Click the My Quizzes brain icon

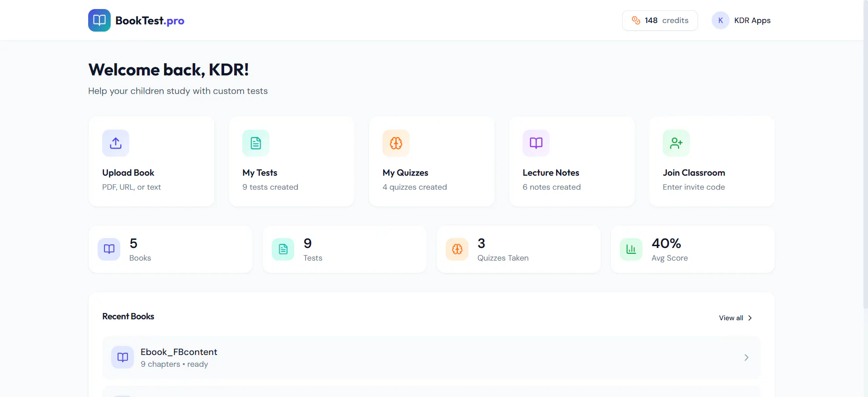[396, 143]
